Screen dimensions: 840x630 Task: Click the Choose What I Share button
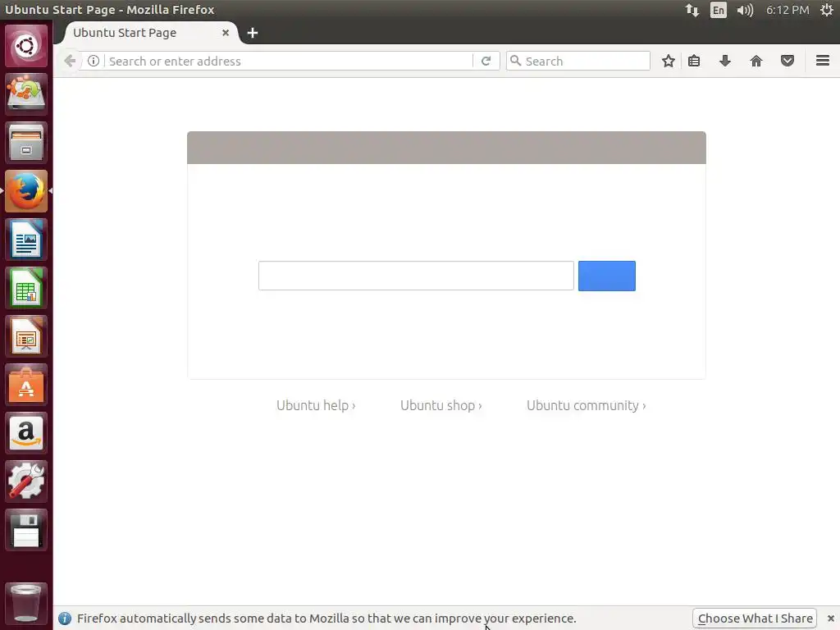pyautogui.click(x=755, y=619)
